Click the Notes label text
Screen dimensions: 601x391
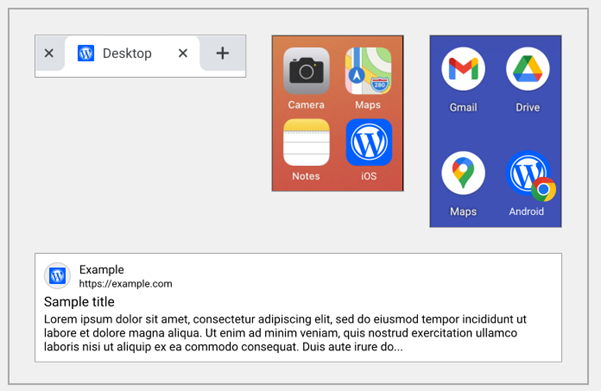tap(306, 176)
